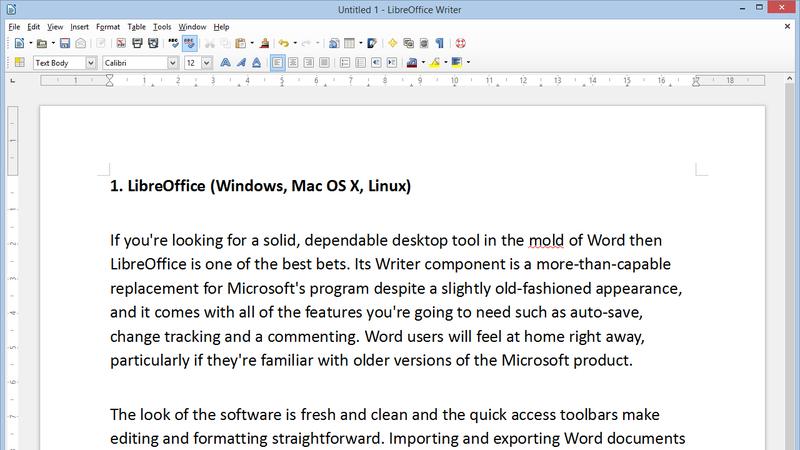Close the document with menu bar X
Viewport: 800px width, 450px height.
(787, 27)
